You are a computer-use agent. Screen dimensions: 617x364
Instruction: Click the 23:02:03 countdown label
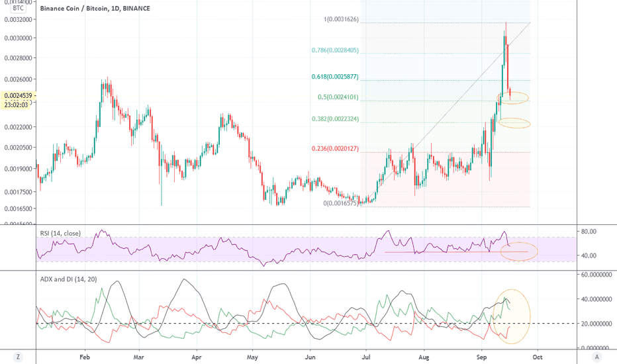tap(16, 105)
